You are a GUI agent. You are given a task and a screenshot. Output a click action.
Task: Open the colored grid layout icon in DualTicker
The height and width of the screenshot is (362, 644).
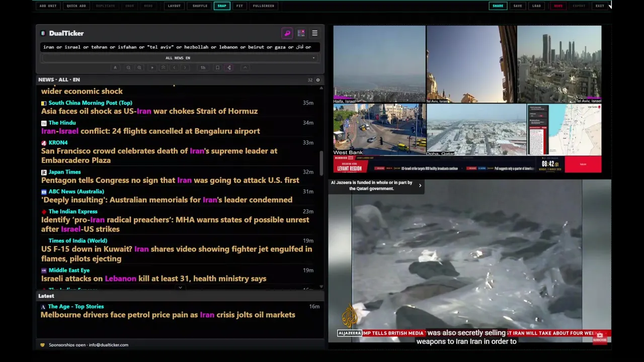301,33
